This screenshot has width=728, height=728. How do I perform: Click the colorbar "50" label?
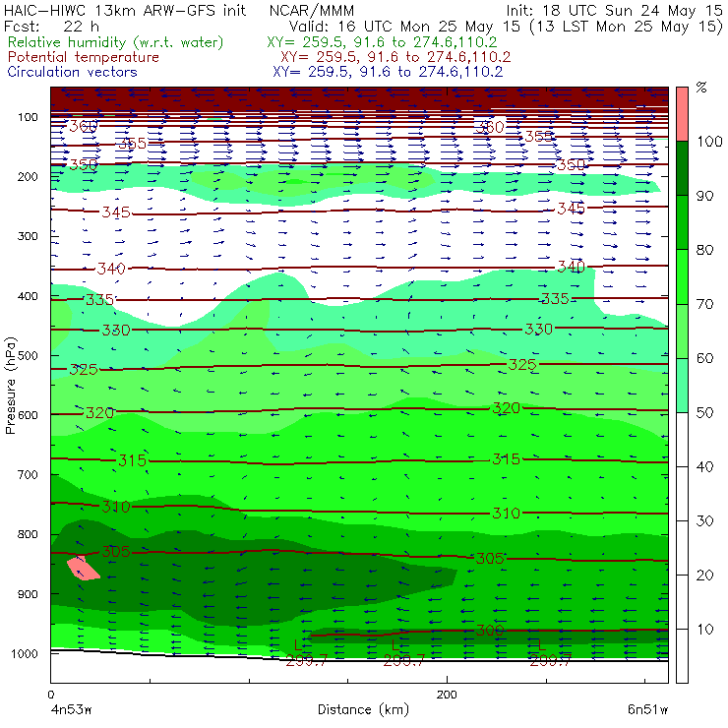click(703, 413)
